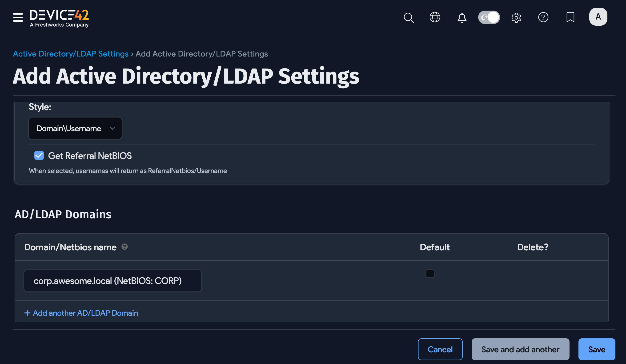
Task: Cancel the LDAP settings form
Action: click(440, 349)
